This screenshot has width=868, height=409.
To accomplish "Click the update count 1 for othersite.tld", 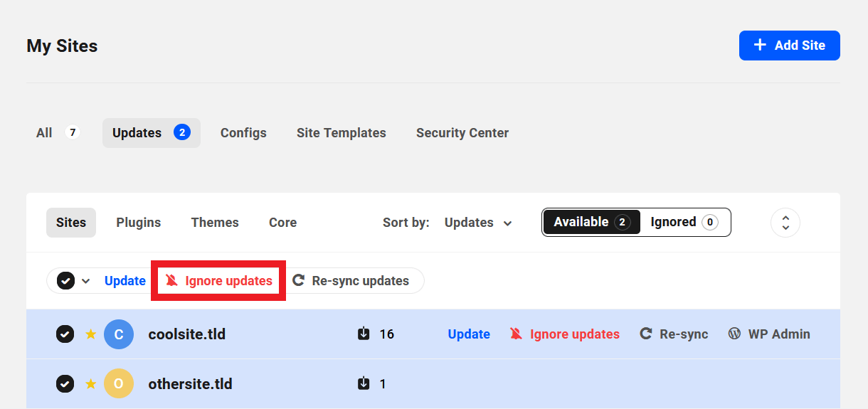I will [383, 384].
